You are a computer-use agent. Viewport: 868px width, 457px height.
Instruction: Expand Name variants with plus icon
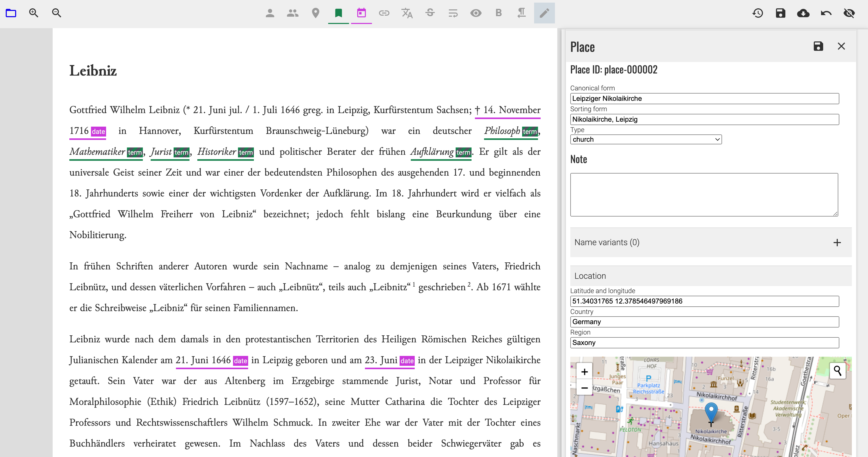point(837,243)
